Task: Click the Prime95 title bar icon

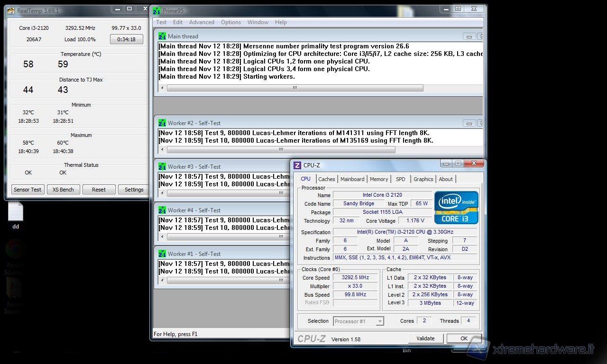Action: (x=156, y=10)
